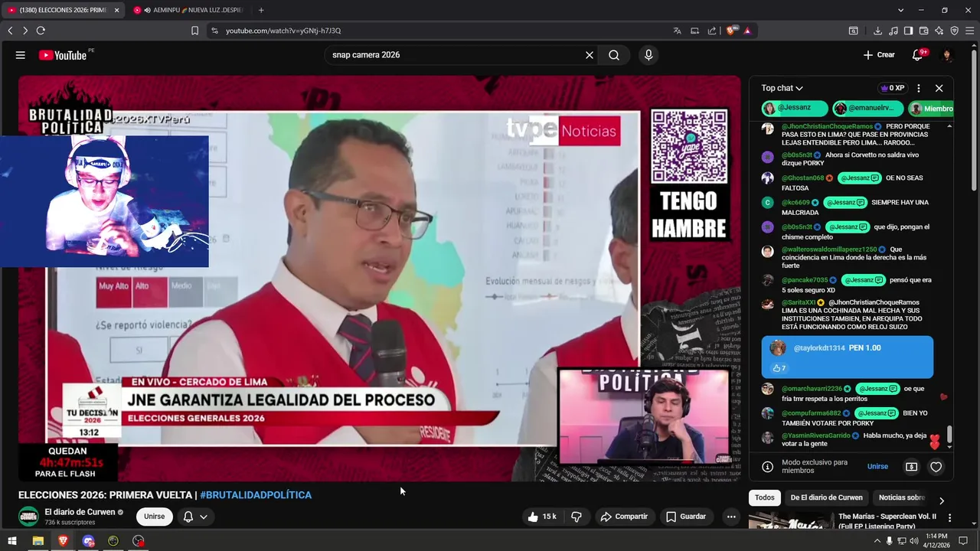Select the Todos chip
The height and width of the screenshot is (551, 980).
(x=764, y=497)
